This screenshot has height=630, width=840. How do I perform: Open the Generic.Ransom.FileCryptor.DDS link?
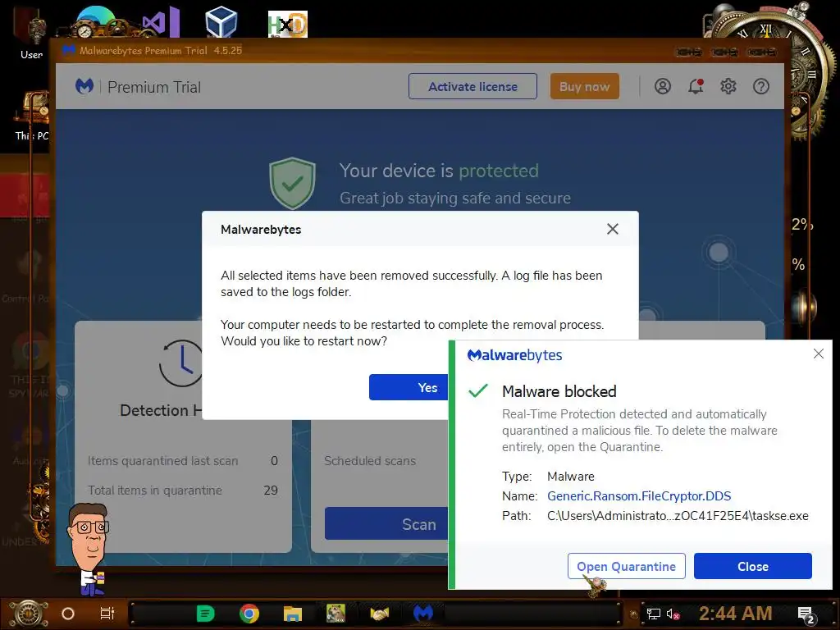[639, 496]
